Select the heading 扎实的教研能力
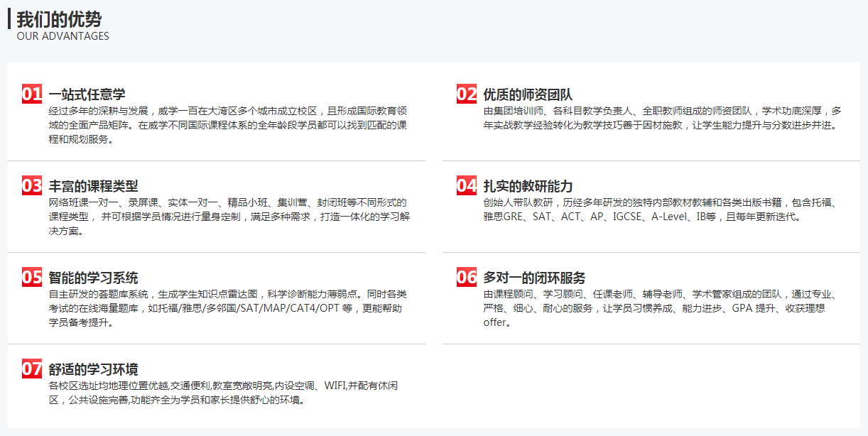868x436 pixels. 528,186
